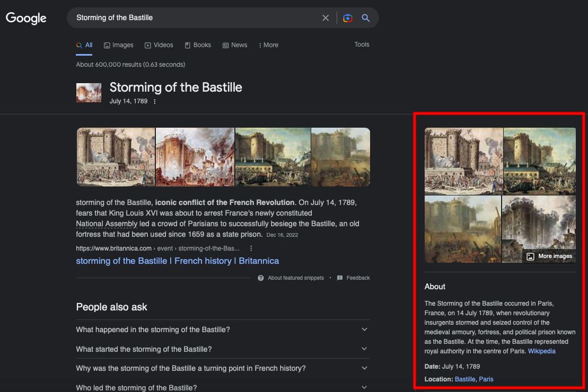Open the fourth image in the featured snippet strip
Image resolution: width=588 pixels, height=392 pixels.
340,157
